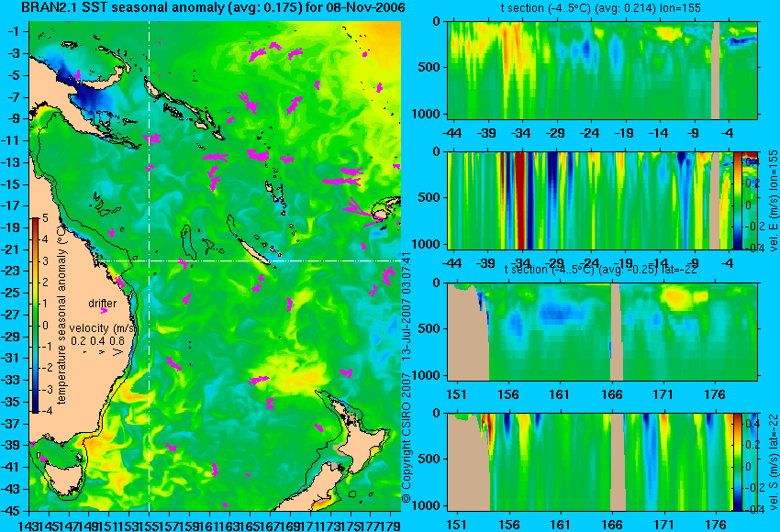Click the '1000' depth label of bottom velocity section
The width and height of the screenshot is (780, 532).
[427, 505]
